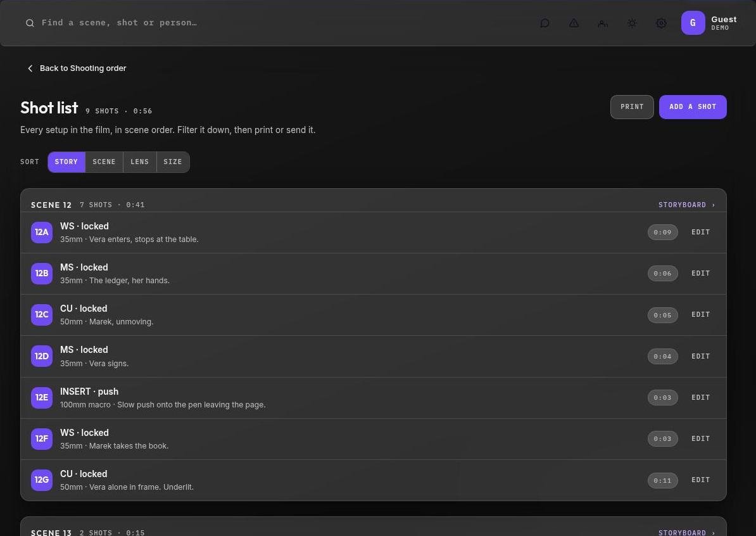This screenshot has width=756, height=536.
Task: Open the warning triangle alerts icon
Action: 574,23
